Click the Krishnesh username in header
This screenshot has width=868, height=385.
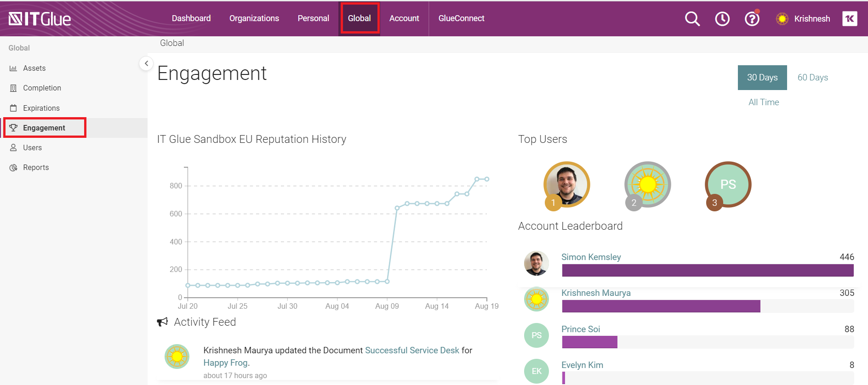pyautogui.click(x=812, y=19)
